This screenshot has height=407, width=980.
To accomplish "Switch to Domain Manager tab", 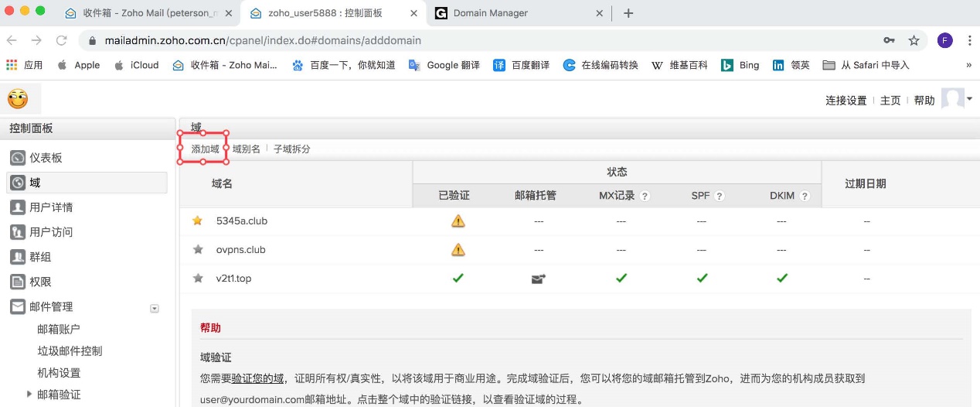I will coord(518,13).
